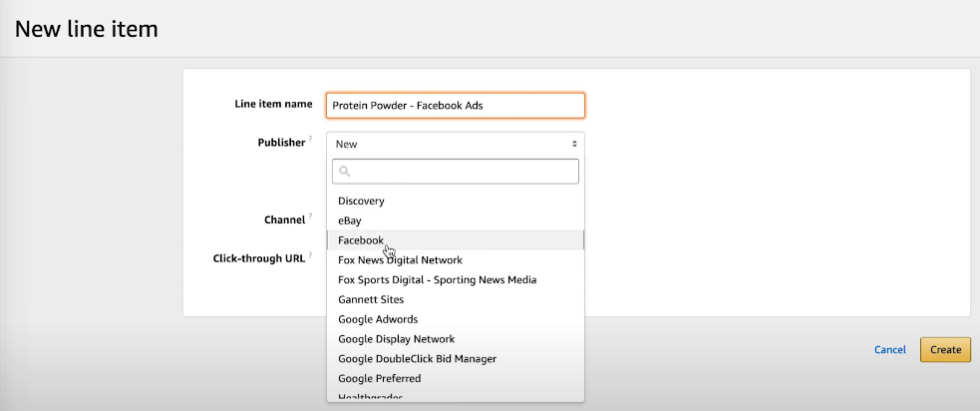The image size is (980, 411).
Task: Select Google DoubleClick Bid Manager
Action: 417,358
